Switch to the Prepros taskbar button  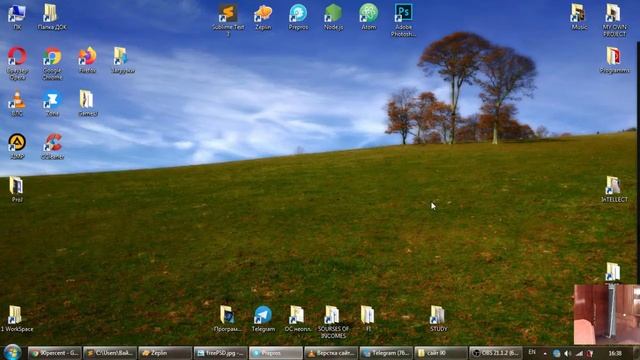tap(276, 353)
